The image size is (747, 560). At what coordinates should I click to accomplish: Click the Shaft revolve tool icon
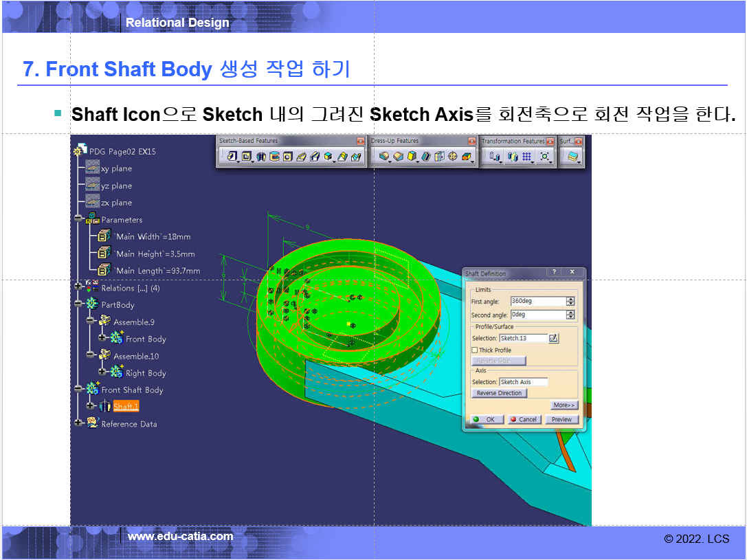coord(260,157)
